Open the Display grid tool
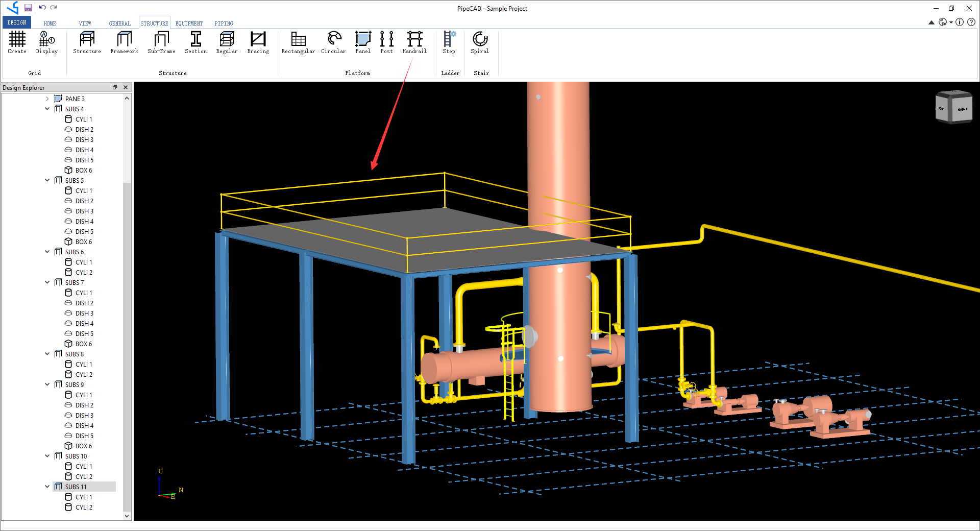This screenshot has height=531, width=980. pyautogui.click(x=46, y=43)
